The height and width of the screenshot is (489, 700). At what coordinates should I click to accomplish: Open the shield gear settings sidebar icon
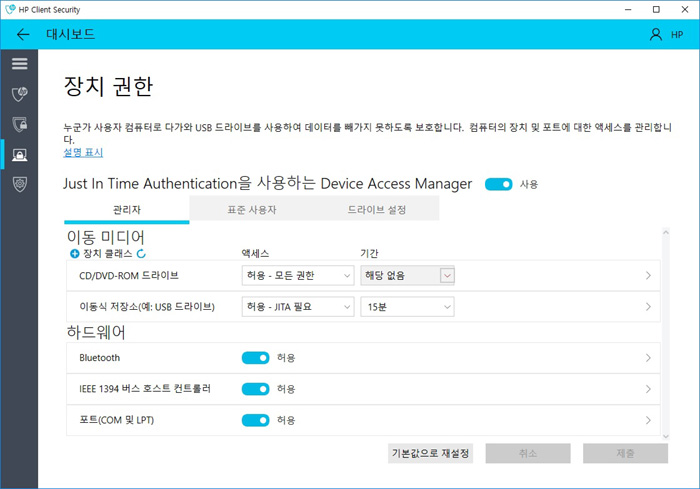19,184
